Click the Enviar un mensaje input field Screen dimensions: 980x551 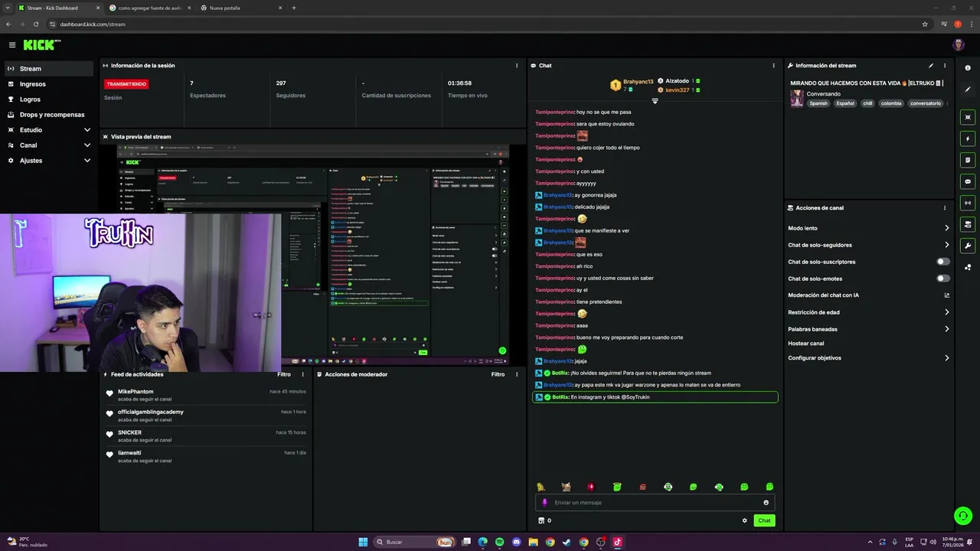tap(655, 503)
